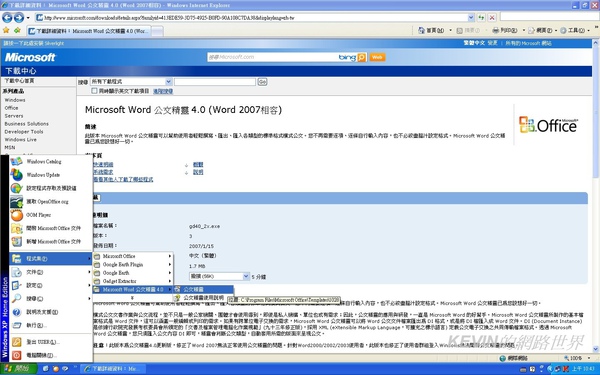Open 搜尋 Search in Start menu

point(51,298)
